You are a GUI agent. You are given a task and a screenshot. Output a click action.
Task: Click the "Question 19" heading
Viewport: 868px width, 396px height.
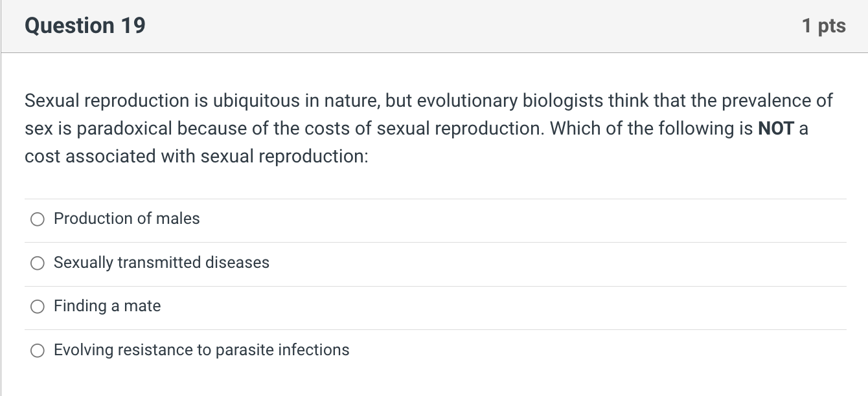pos(85,26)
